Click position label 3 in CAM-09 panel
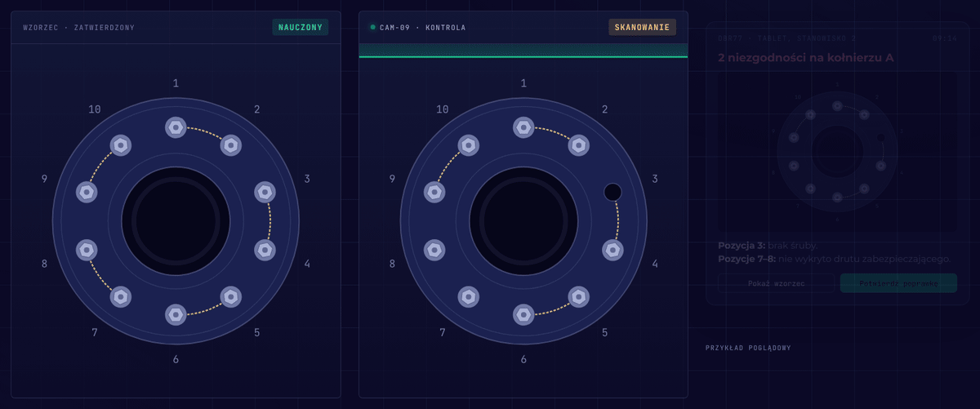Screen dimensions: 980x409 [655, 178]
